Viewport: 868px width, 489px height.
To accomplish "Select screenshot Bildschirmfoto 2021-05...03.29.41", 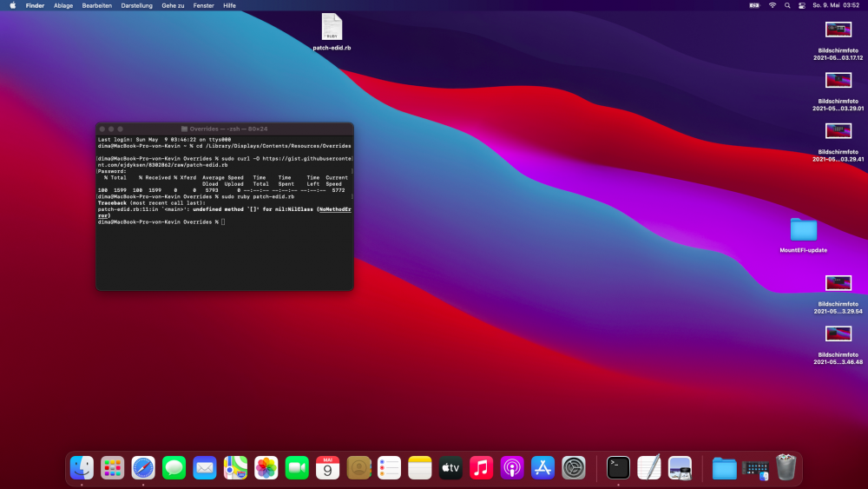I will point(838,142).
